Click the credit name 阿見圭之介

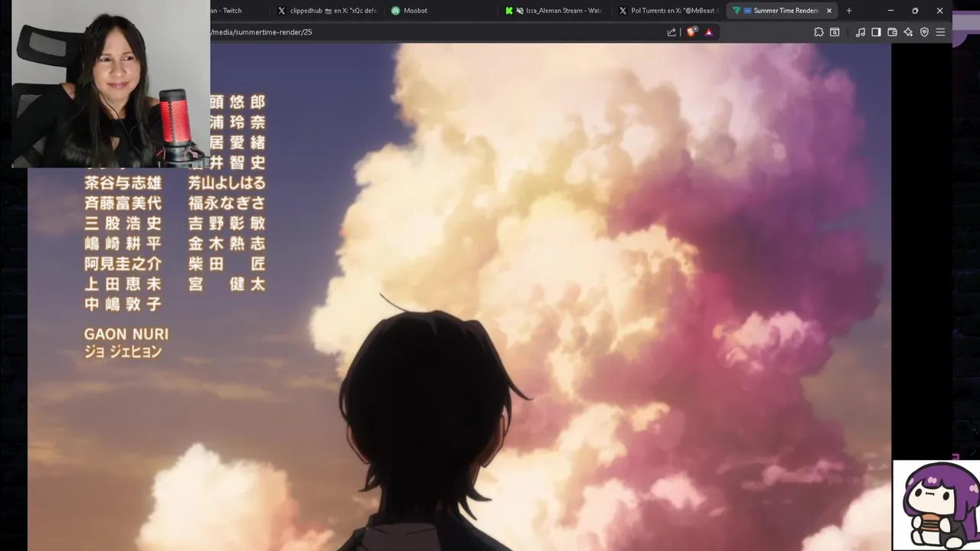click(x=123, y=263)
